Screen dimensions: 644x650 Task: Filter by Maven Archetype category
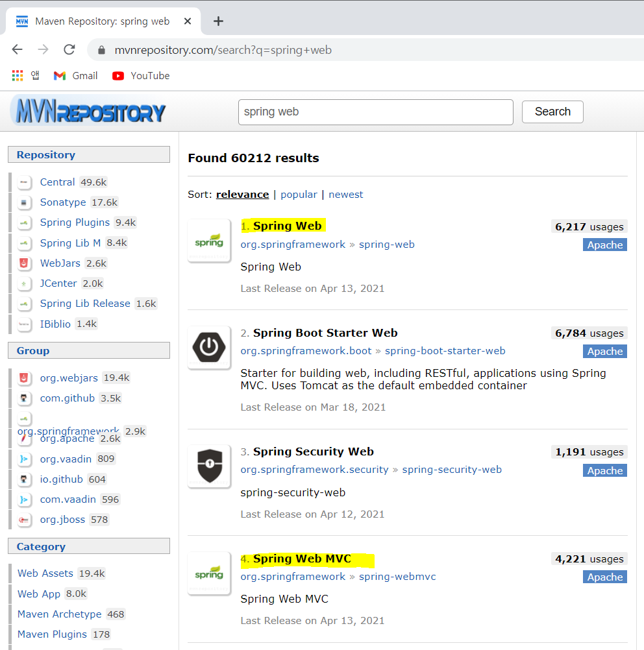59,614
